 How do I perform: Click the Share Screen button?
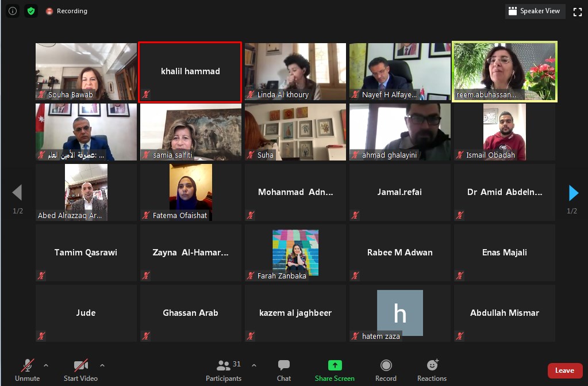click(335, 370)
